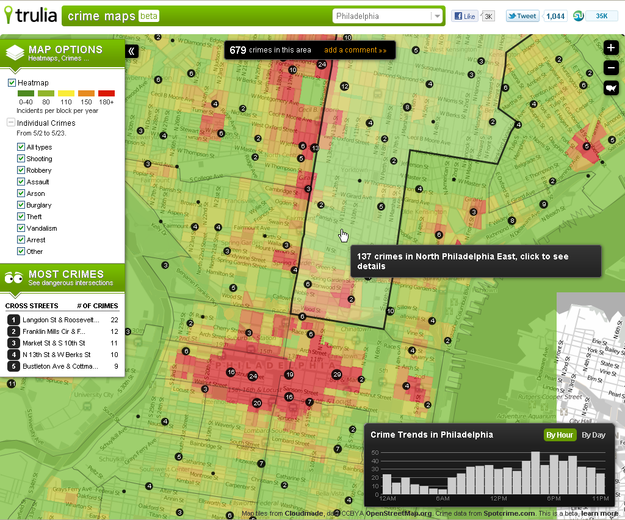Click the Facebook Like button
This screenshot has width=625, height=520.
[x=465, y=16]
